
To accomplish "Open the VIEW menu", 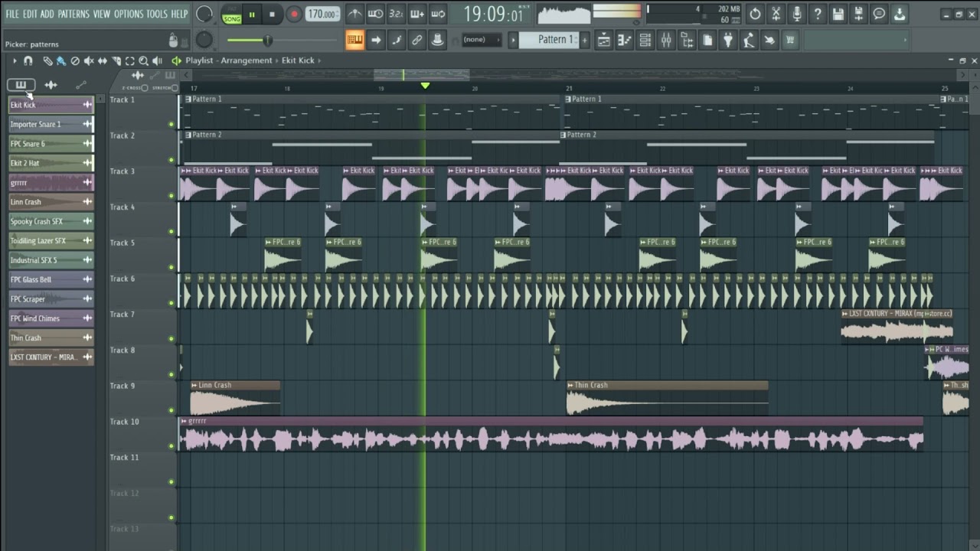I will (x=102, y=14).
